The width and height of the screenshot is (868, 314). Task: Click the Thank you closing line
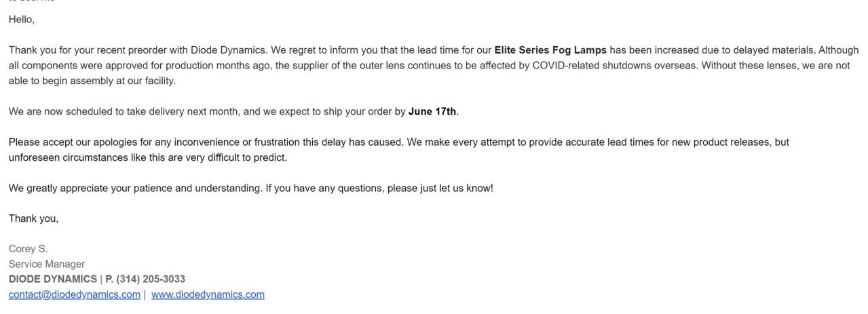(34, 218)
